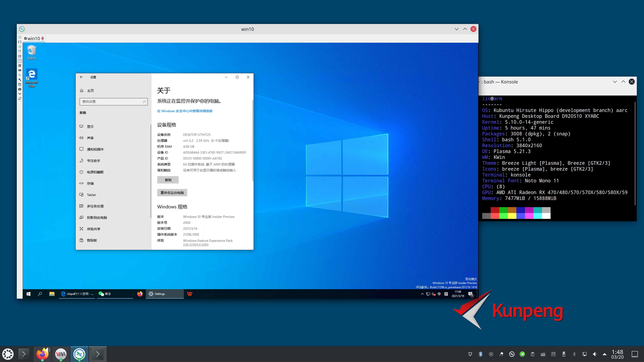Click device name DESKTOP-S71HT25 text
This screenshot has width=644, height=362.
(x=197, y=135)
